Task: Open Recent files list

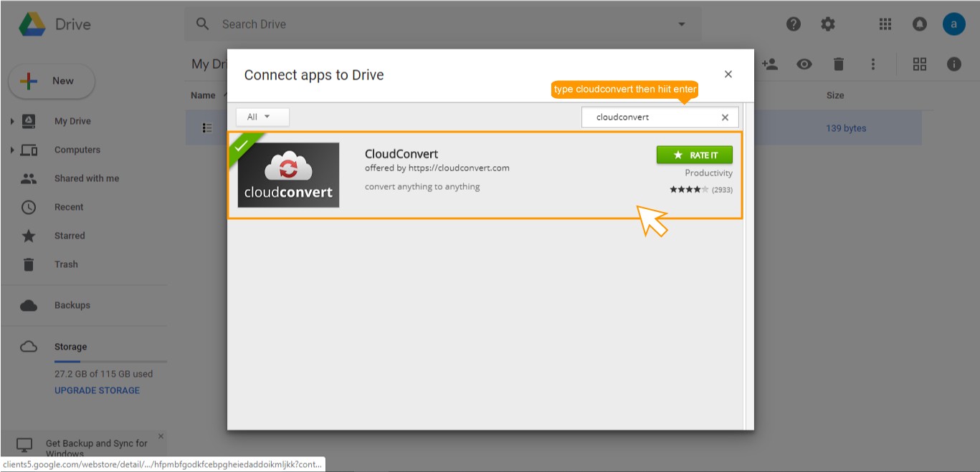Action: click(x=69, y=207)
